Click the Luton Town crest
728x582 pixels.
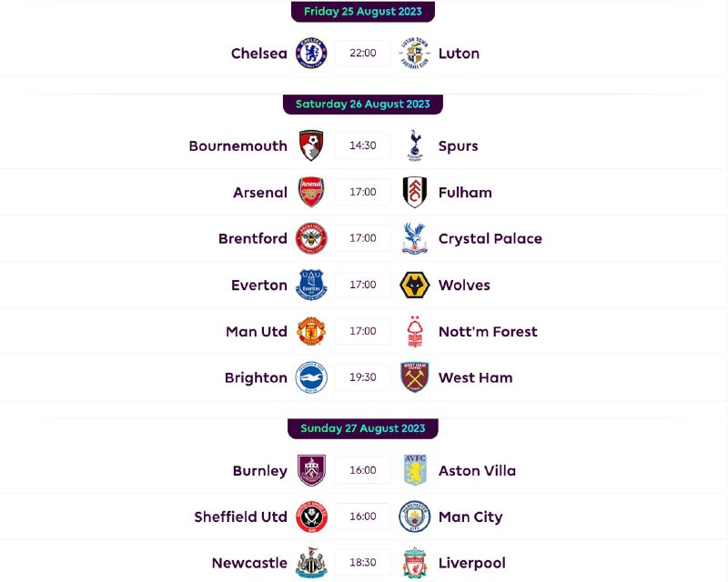(414, 54)
